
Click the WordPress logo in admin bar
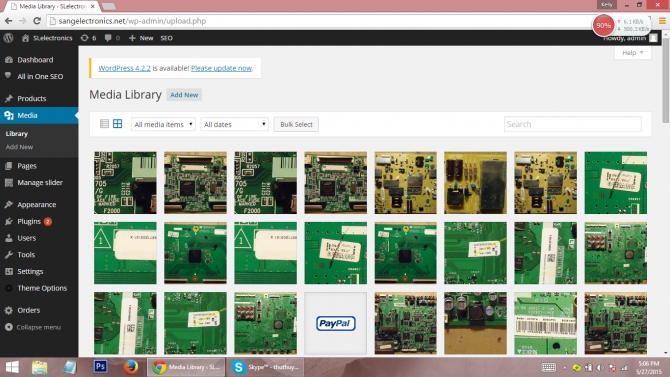[x=8, y=38]
